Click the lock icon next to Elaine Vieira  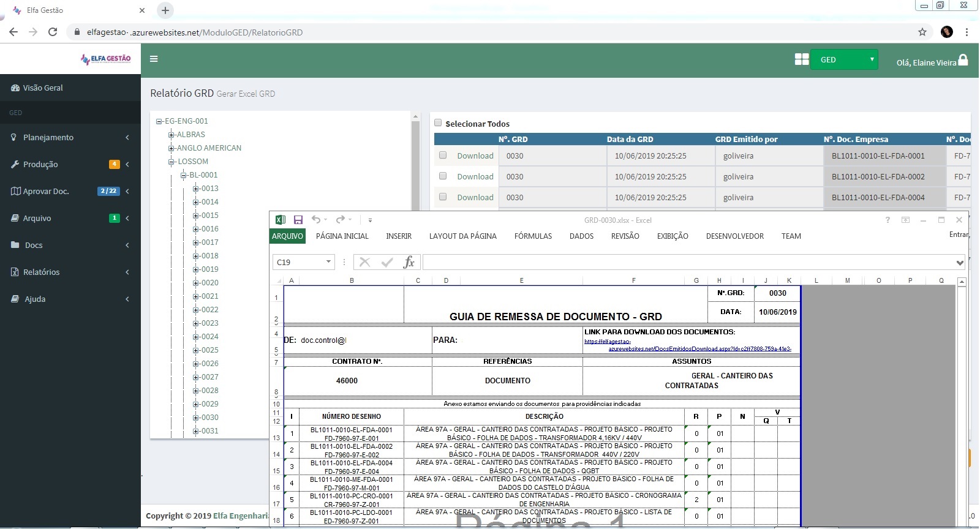point(963,60)
